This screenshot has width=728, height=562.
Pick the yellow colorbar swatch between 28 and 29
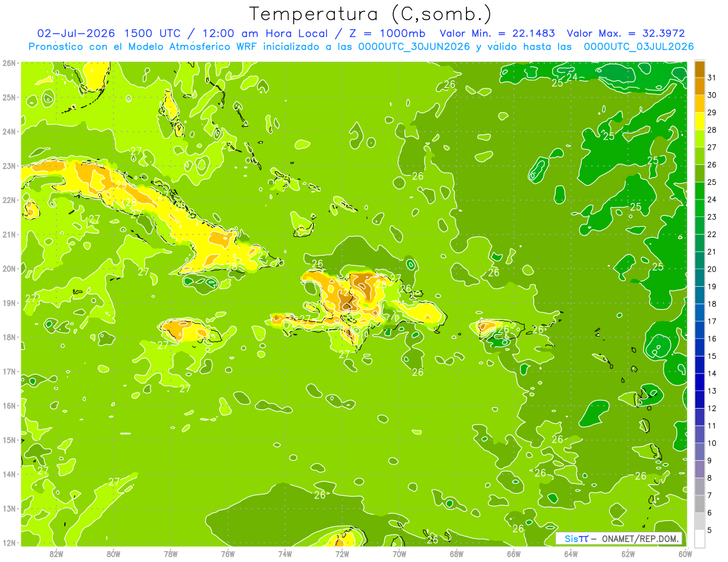coord(699,122)
